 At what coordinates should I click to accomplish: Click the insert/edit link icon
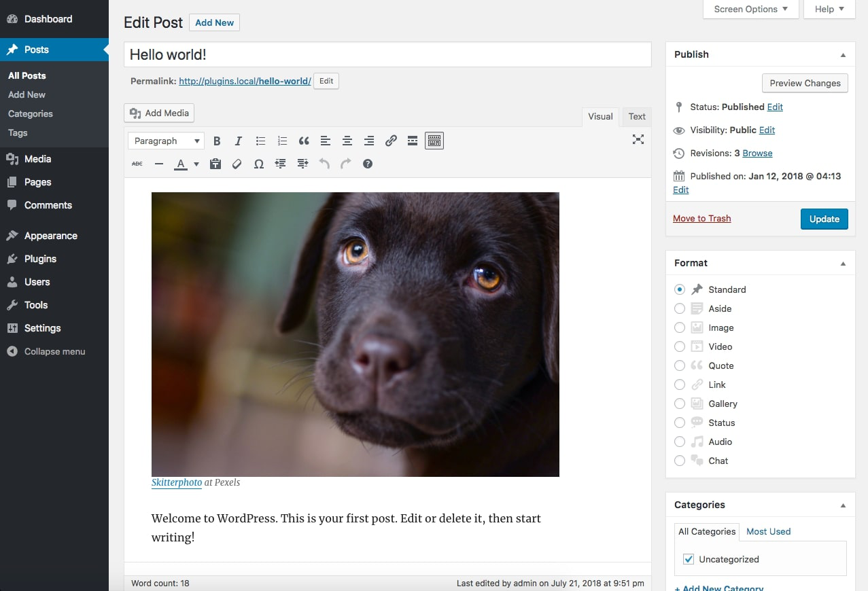pyautogui.click(x=391, y=141)
